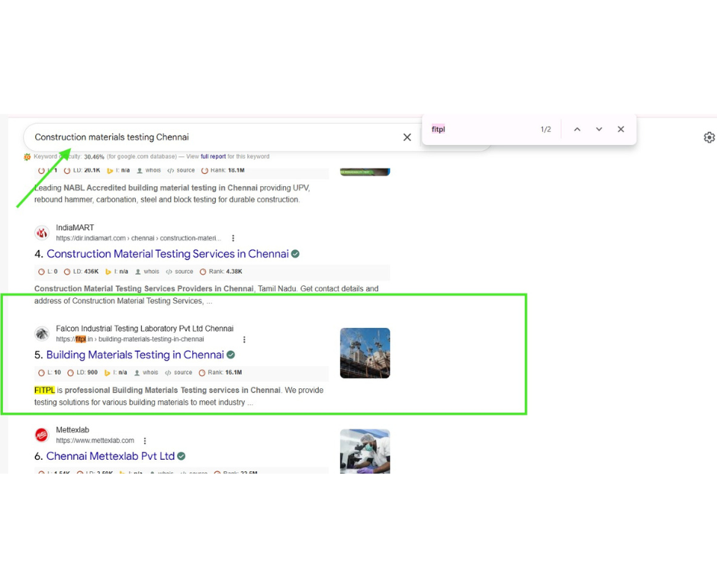Open the three-dot menu for IndiaMART result
Viewport: 717px width, 588px height.
233,238
